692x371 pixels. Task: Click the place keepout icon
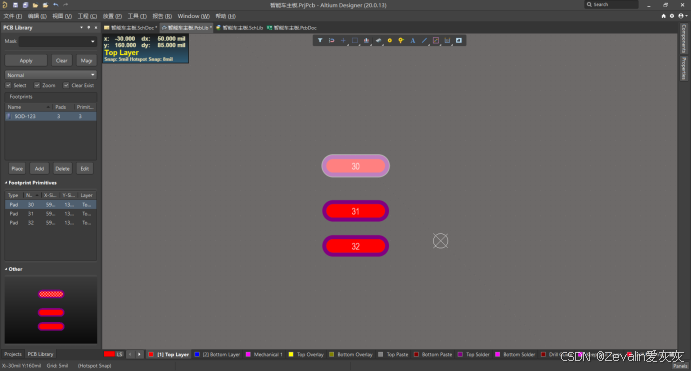coord(436,41)
